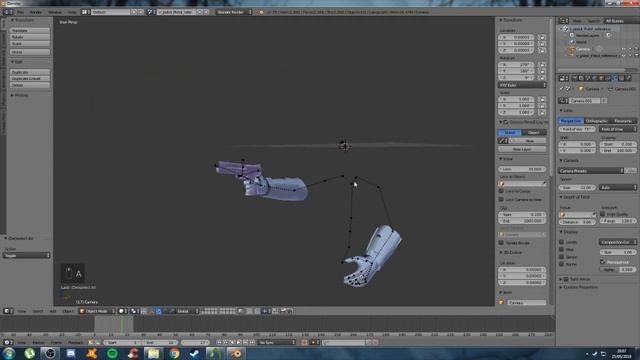Select the Orthographic lens type
The height and width of the screenshot is (360, 640).
pyautogui.click(x=596, y=121)
